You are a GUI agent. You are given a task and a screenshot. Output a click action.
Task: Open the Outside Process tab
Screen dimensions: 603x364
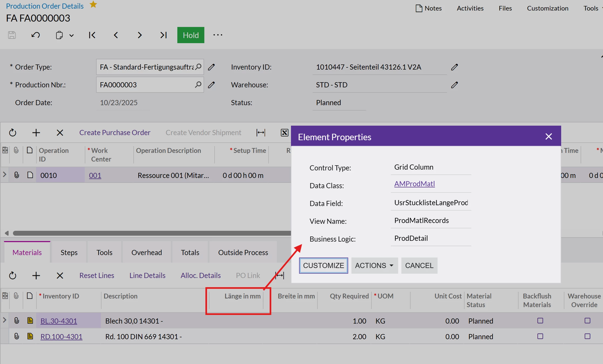click(x=243, y=252)
